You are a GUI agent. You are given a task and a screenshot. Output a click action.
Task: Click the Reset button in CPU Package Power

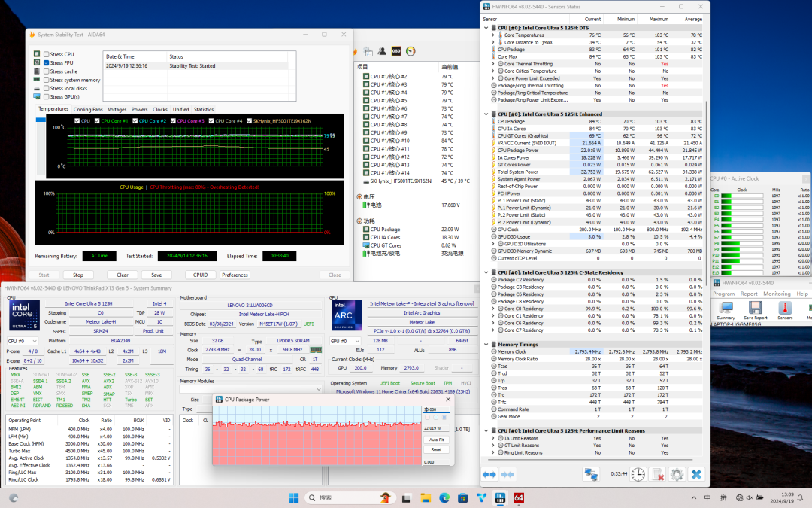437,449
